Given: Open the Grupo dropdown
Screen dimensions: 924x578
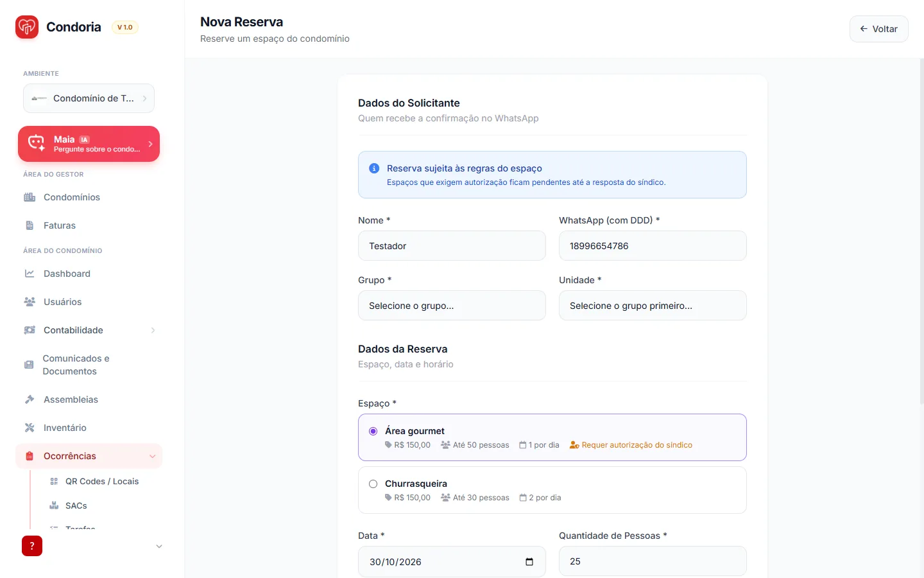Looking at the screenshot, I should coord(452,306).
